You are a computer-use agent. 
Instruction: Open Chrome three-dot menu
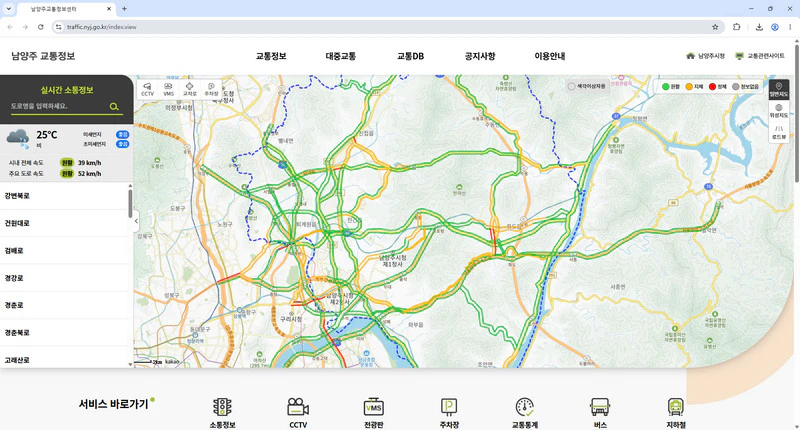[x=790, y=27]
